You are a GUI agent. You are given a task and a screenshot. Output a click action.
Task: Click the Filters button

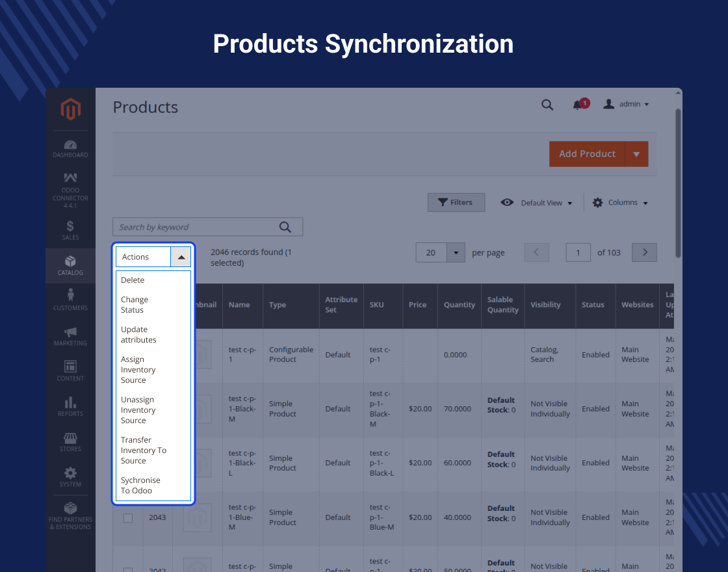pyautogui.click(x=456, y=202)
